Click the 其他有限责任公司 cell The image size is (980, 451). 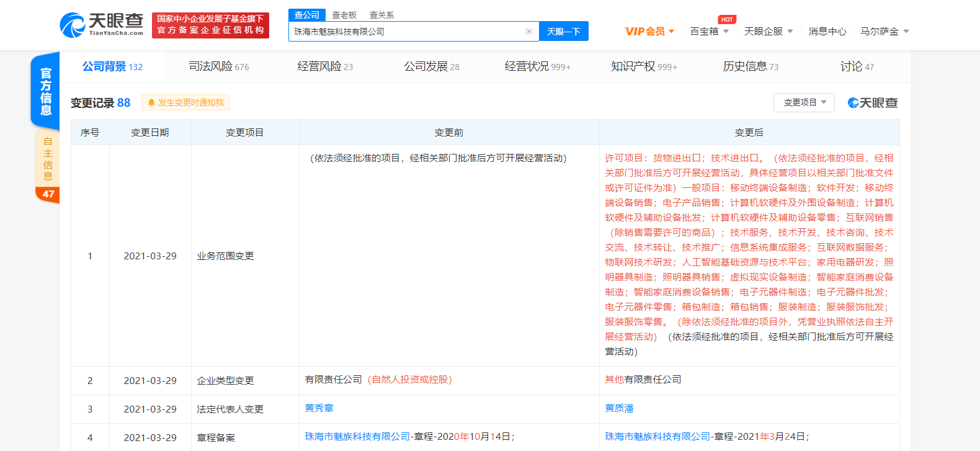coord(749,381)
